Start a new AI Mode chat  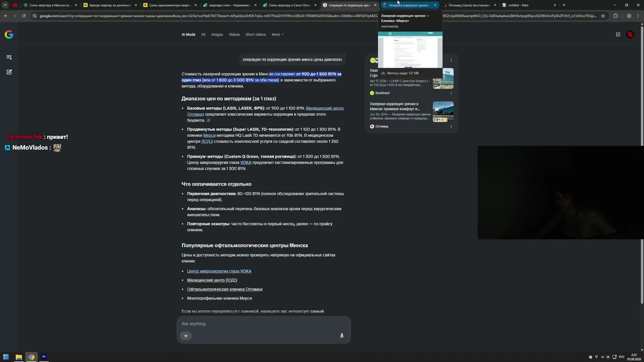pos(9,72)
